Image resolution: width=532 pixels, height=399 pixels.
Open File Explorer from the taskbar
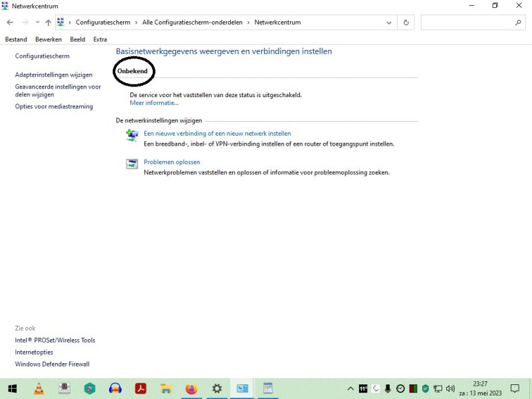pos(166,388)
